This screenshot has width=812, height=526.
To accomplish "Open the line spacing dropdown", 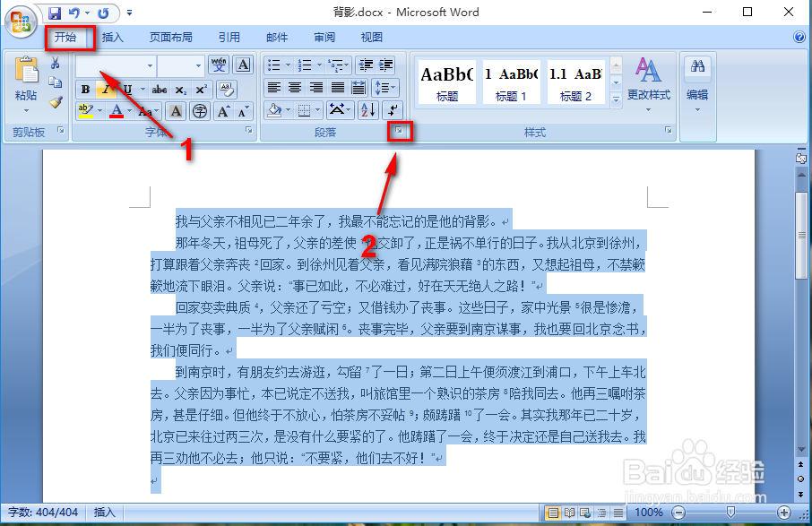I will click(x=385, y=87).
